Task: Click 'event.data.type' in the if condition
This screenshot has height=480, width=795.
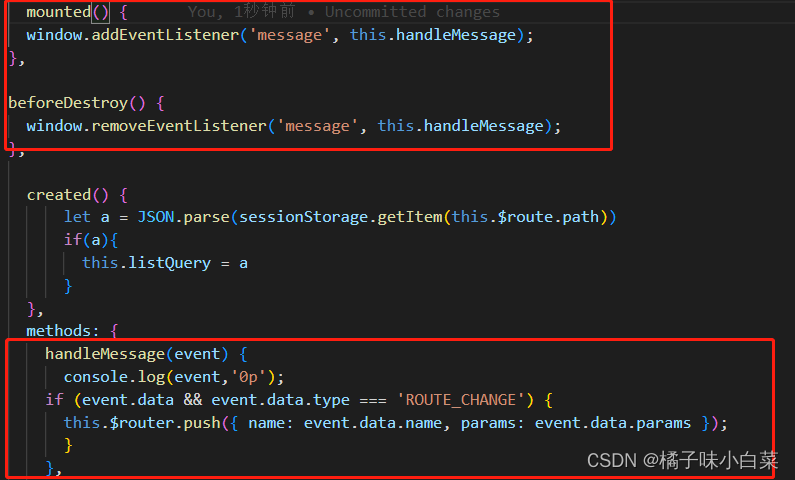Action: [280, 400]
